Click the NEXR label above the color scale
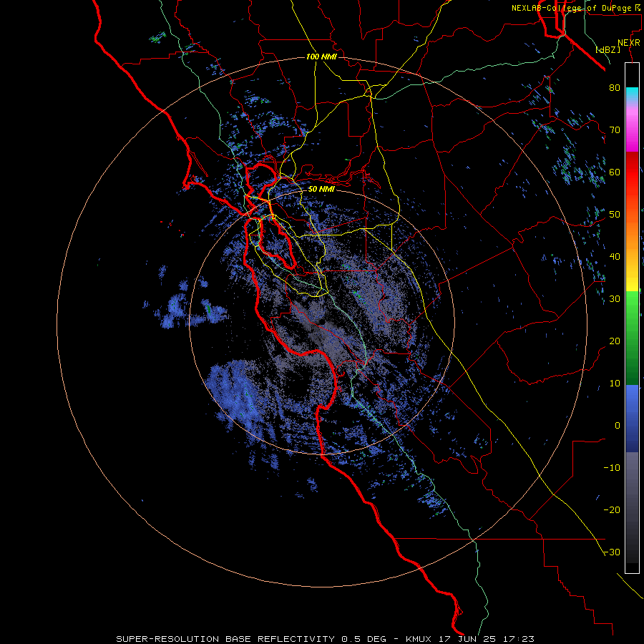The width and height of the screenshot is (644, 644). 629,43
